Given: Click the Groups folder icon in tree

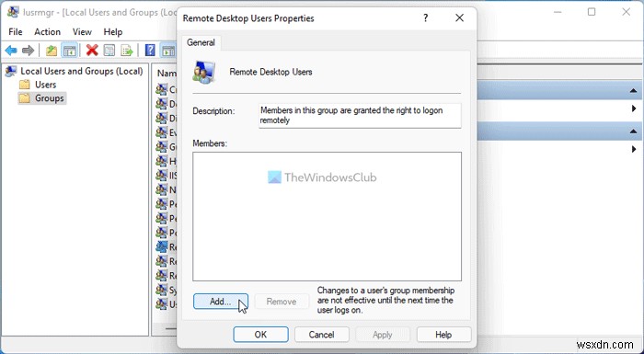Looking at the screenshot, I should click(x=25, y=98).
